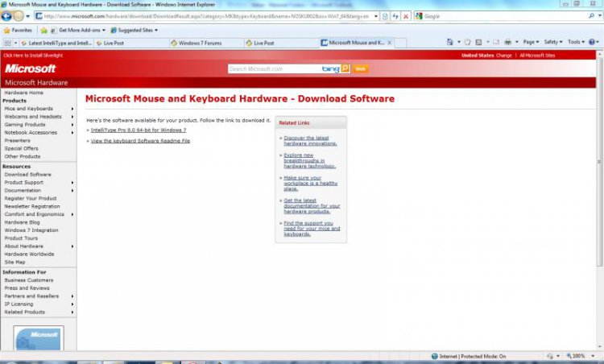This screenshot has width=604, height=364.
Task: Open the address bar history dropdown
Action: click(376, 16)
